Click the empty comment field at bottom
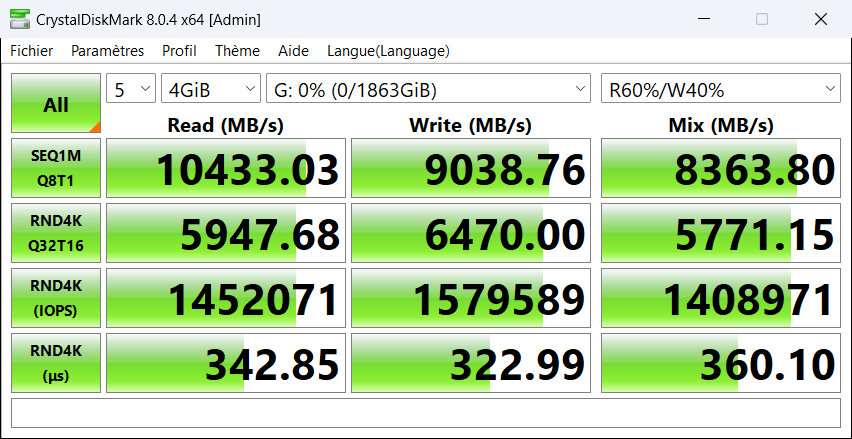The image size is (852, 439). click(x=426, y=412)
